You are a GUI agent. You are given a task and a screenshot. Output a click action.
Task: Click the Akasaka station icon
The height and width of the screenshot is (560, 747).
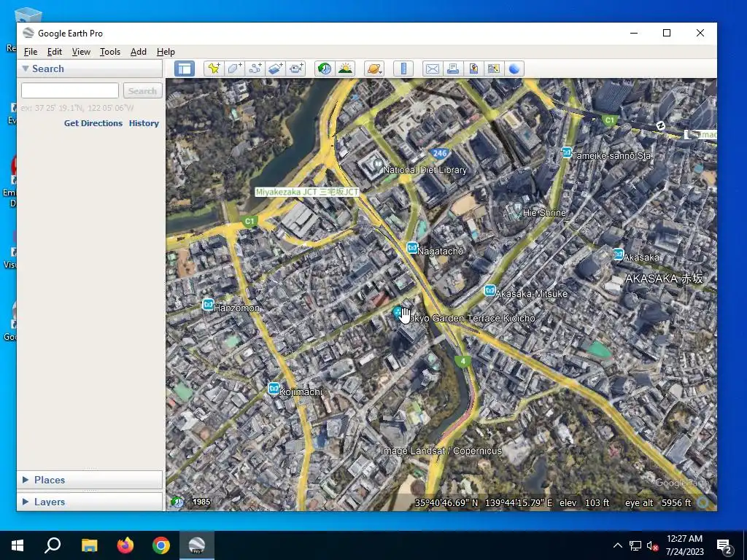pos(618,254)
